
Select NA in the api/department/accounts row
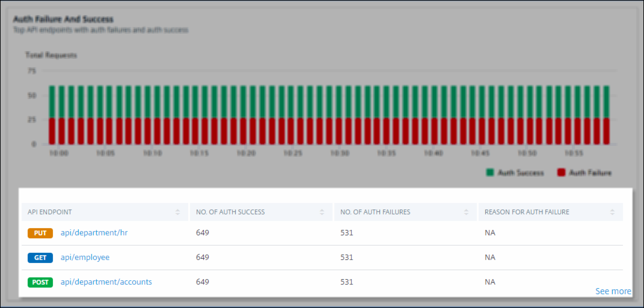tap(490, 282)
